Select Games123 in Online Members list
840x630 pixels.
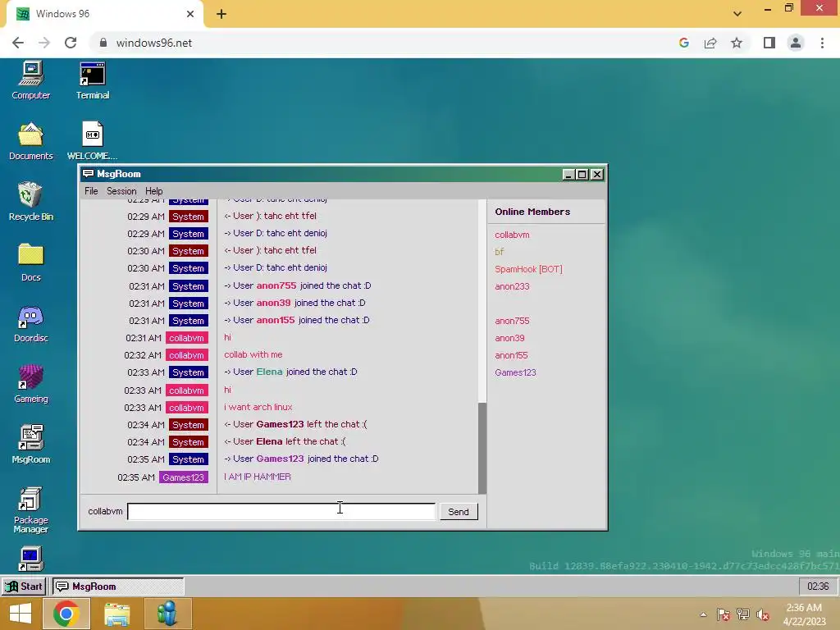click(x=515, y=372)
